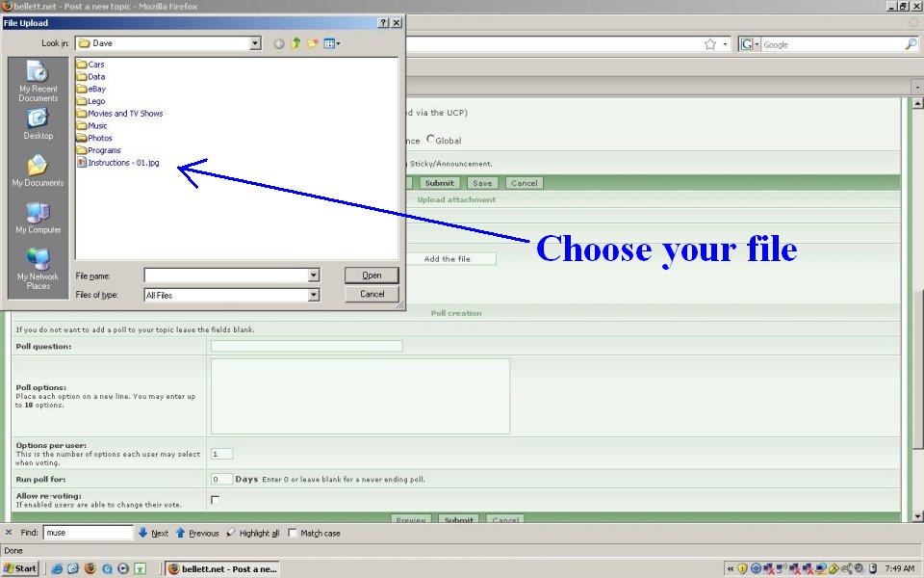Viewport: 924px width, 578px height.
Task: Click the search magnifier in Google box
Action: coord(911,44)
